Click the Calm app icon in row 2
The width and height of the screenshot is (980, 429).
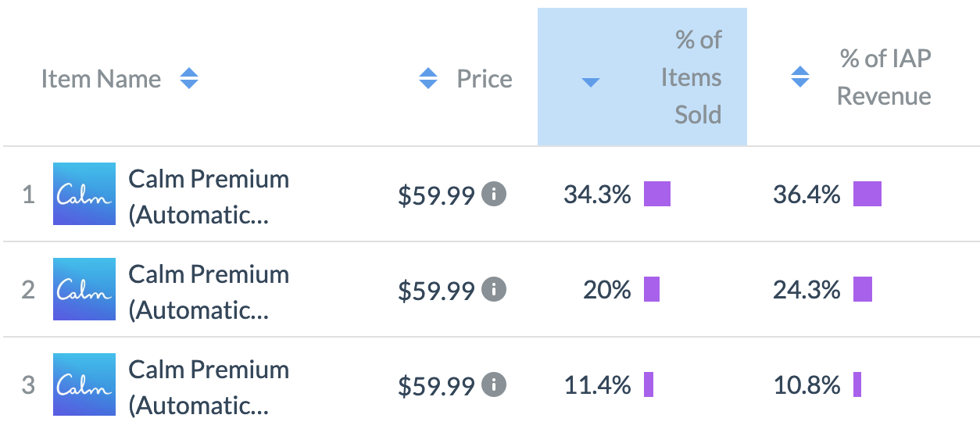pos(84,289)
